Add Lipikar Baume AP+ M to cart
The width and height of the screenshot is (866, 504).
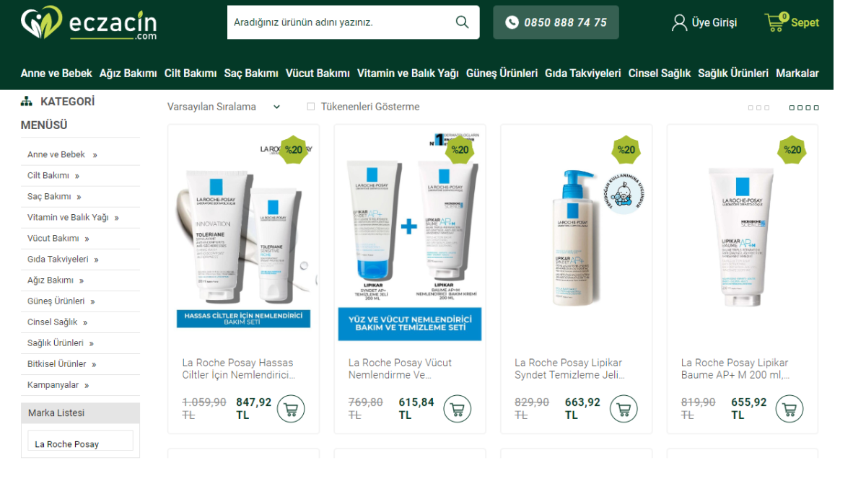(790, 409)
